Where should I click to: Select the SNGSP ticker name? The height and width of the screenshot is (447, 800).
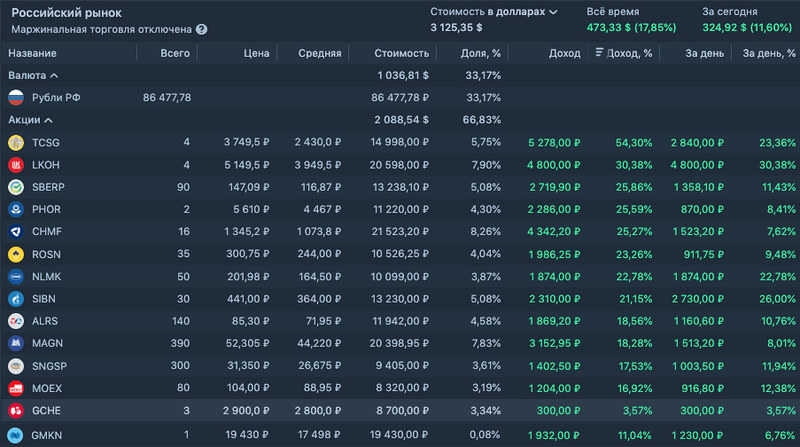(49, 366)
